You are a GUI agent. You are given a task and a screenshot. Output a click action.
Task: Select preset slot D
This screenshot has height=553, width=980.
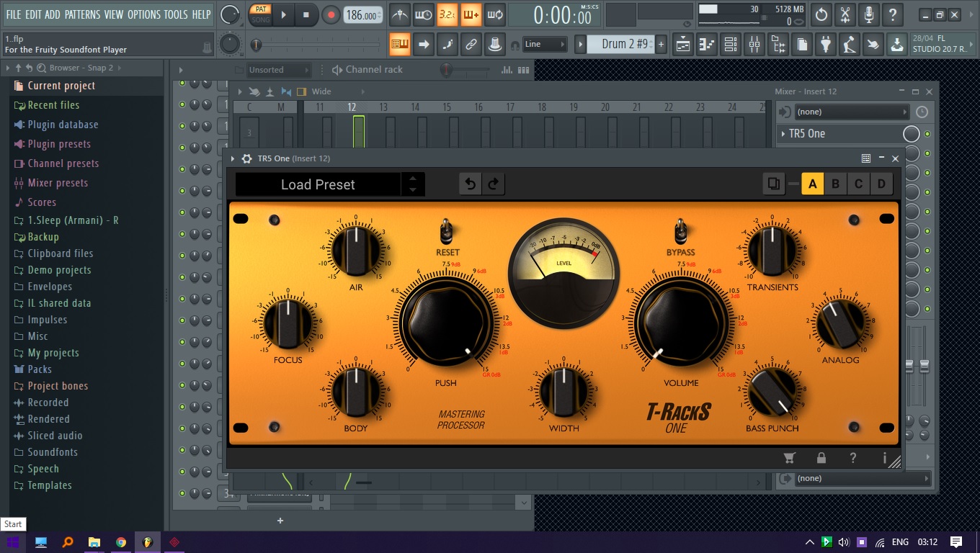(x=881, y=184)
